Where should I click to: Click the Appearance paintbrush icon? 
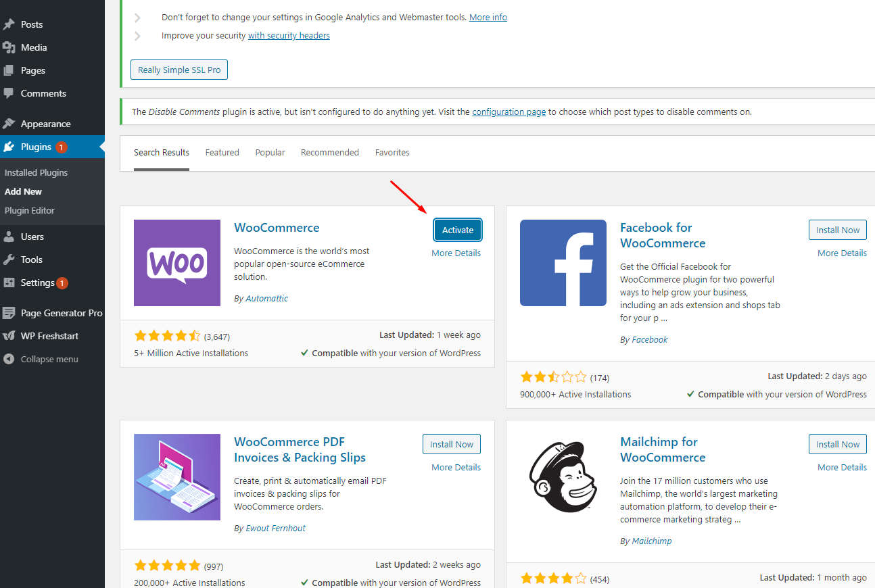(x=9, y=124)
